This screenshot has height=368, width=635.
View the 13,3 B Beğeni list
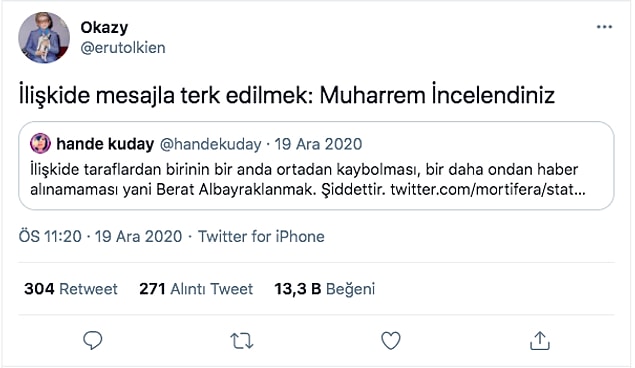[325, 289]
